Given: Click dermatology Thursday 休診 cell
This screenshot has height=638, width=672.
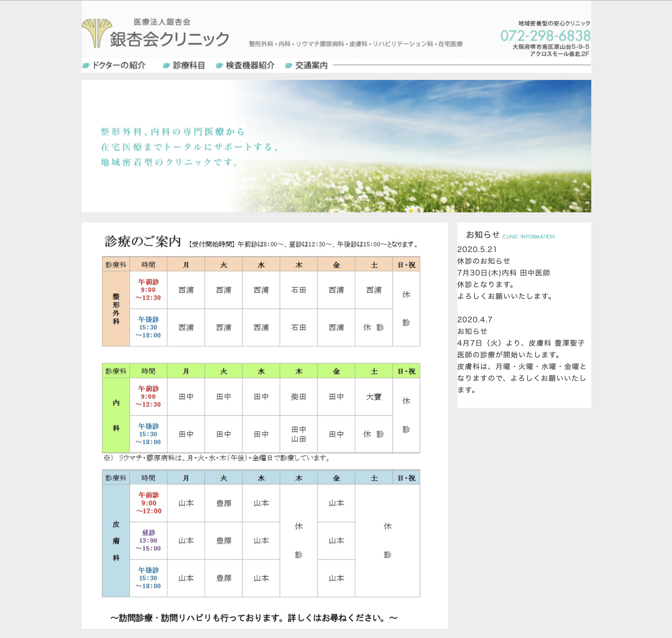Looking at the screenshot, I should point(298,540).
